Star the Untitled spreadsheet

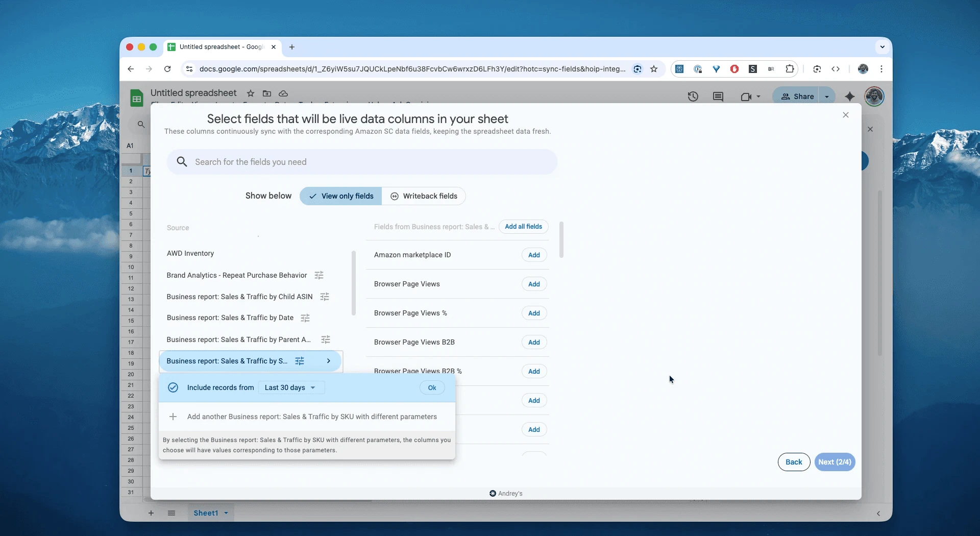[x=251, y=93]
